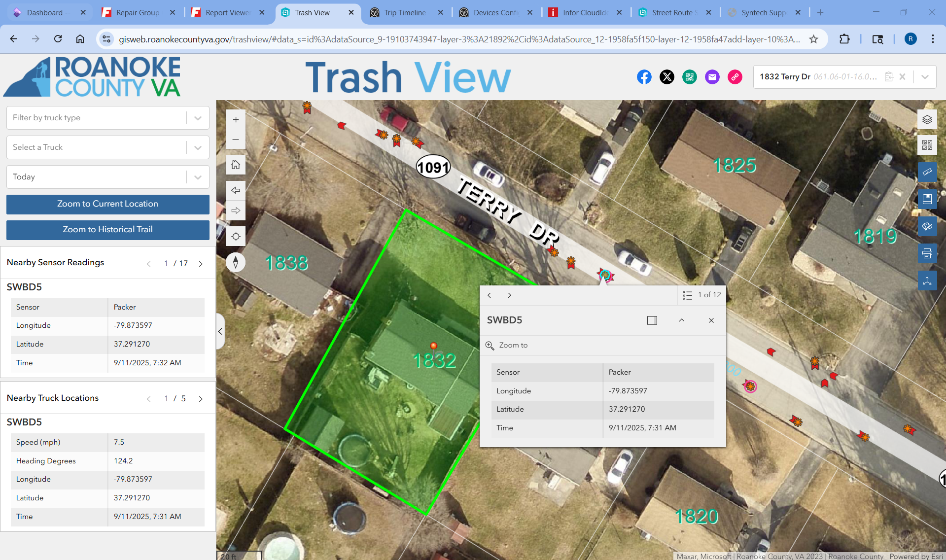Go to next map extent
The width and height of the screenshot is (946, 560).
(x=236, y=210)
